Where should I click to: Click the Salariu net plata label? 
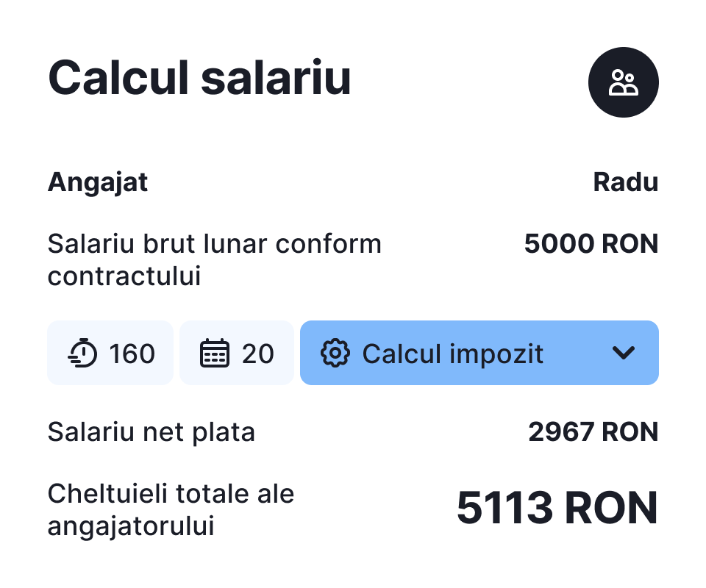click(x=151, y=431)
